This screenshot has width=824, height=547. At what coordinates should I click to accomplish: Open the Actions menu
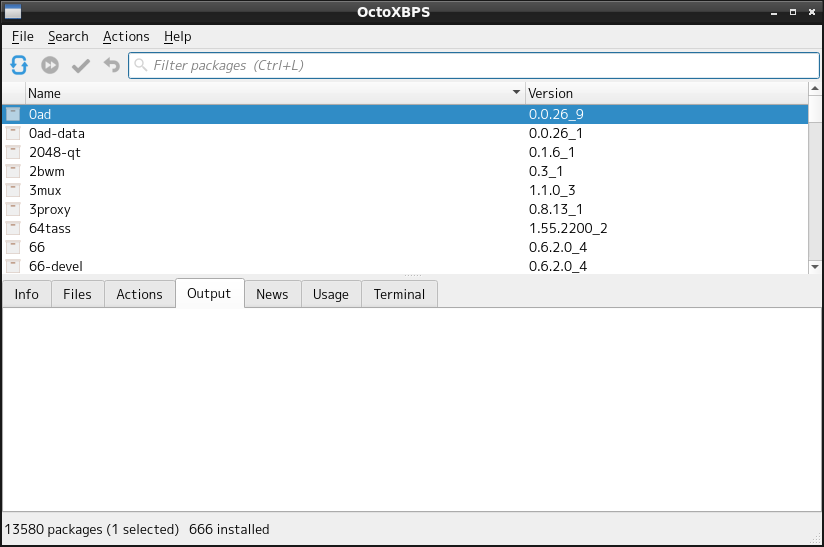point(126,36)
